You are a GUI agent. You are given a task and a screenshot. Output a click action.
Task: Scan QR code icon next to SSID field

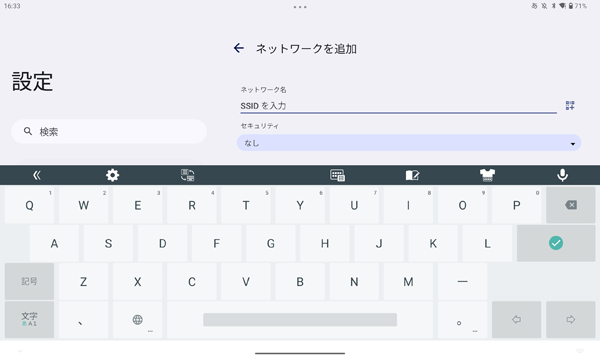click(x=570, y=106)
